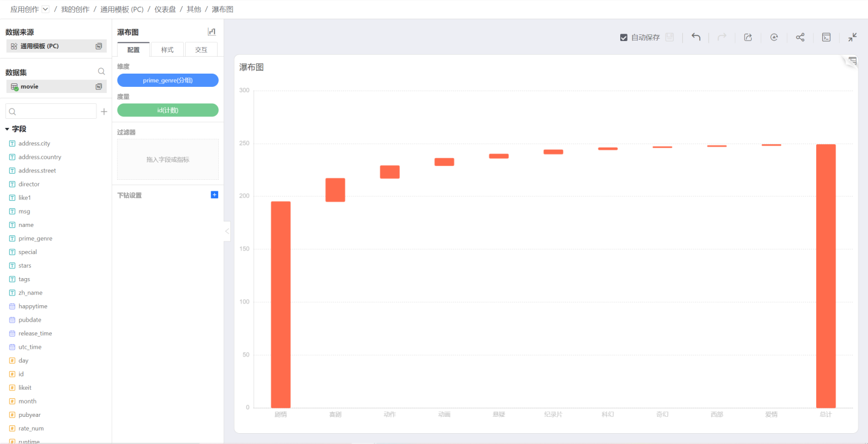Toggle the 自动保存 checkbox
The width and height of the screenshot is (868, 444).
click(624, 37)
